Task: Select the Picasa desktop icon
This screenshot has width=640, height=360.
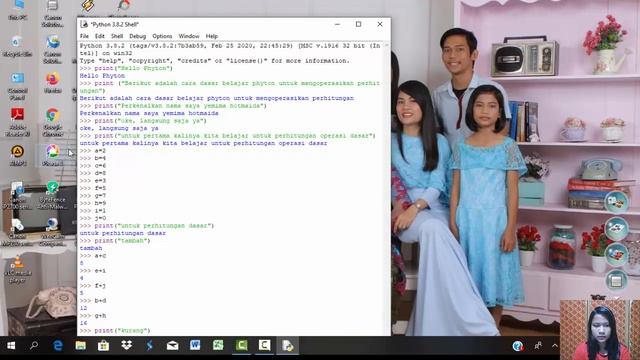Action: point(53,156)
